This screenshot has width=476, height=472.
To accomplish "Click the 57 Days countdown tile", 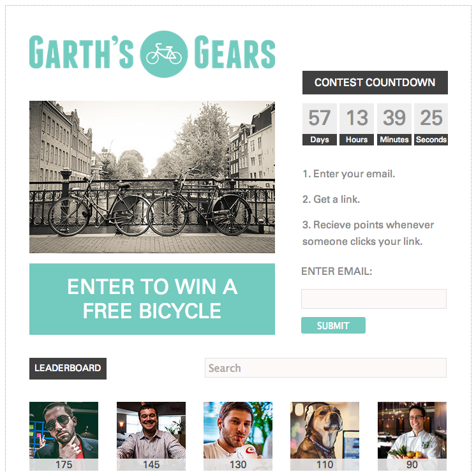I will (320, 124).
